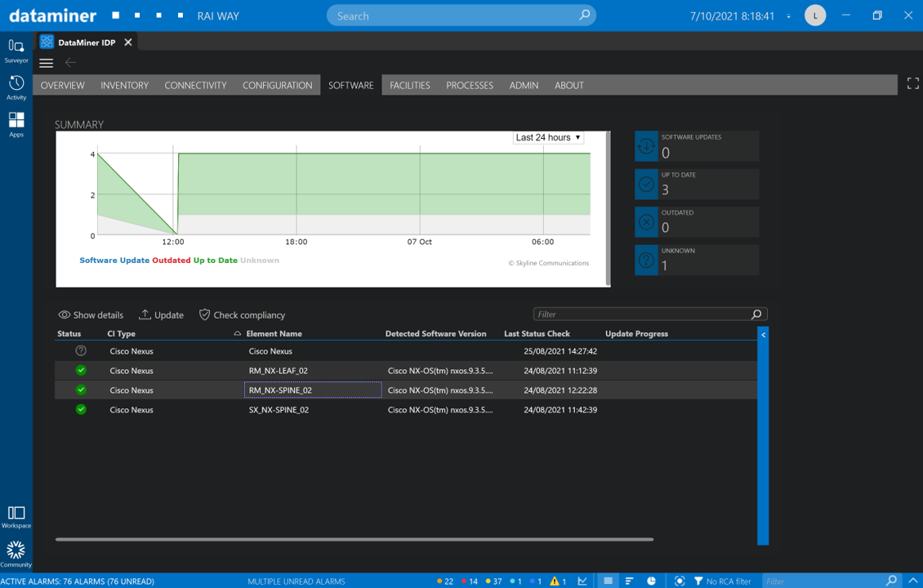
Task: Click green status icon for RM_NX-LEAF_02
Action: 81,370
